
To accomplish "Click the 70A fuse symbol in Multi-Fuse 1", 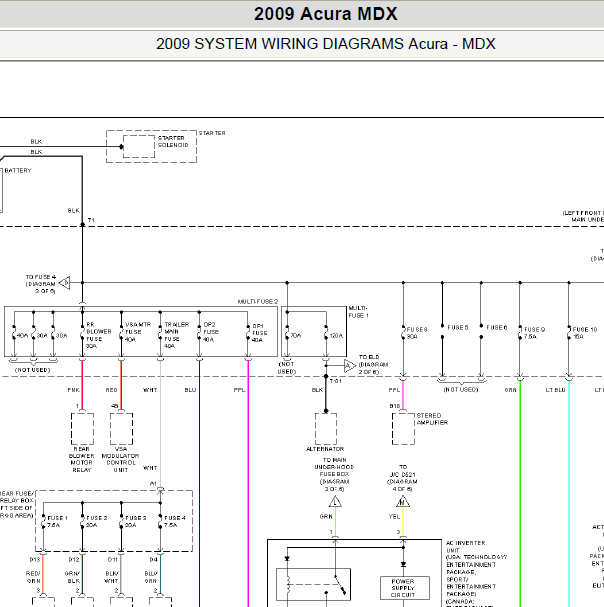I will pyautogui.click(x=287, y=335).
